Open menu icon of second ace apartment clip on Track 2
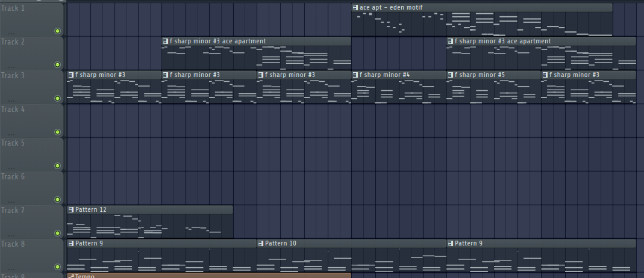Screen dimensions: 644x278 [451, 42]
